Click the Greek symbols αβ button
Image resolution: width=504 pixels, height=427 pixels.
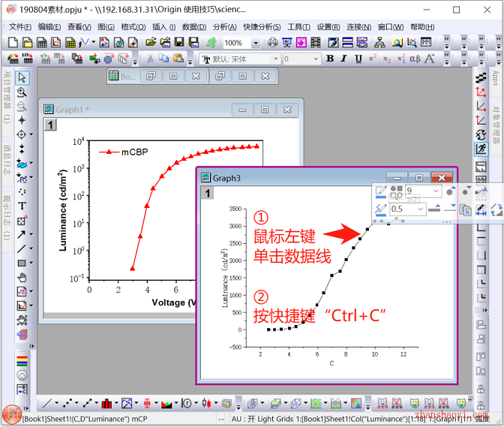click(415, 59)
